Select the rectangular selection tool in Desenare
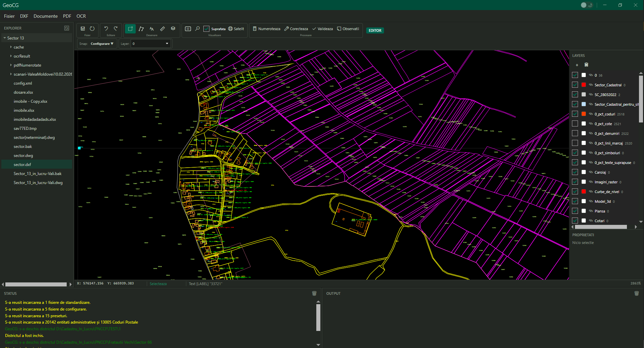This screenshot has width=644, height=348. [130, 29]
